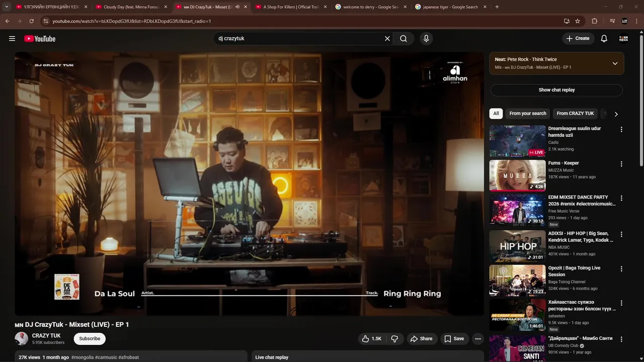Go back in browser history

[x=7, y=21]
